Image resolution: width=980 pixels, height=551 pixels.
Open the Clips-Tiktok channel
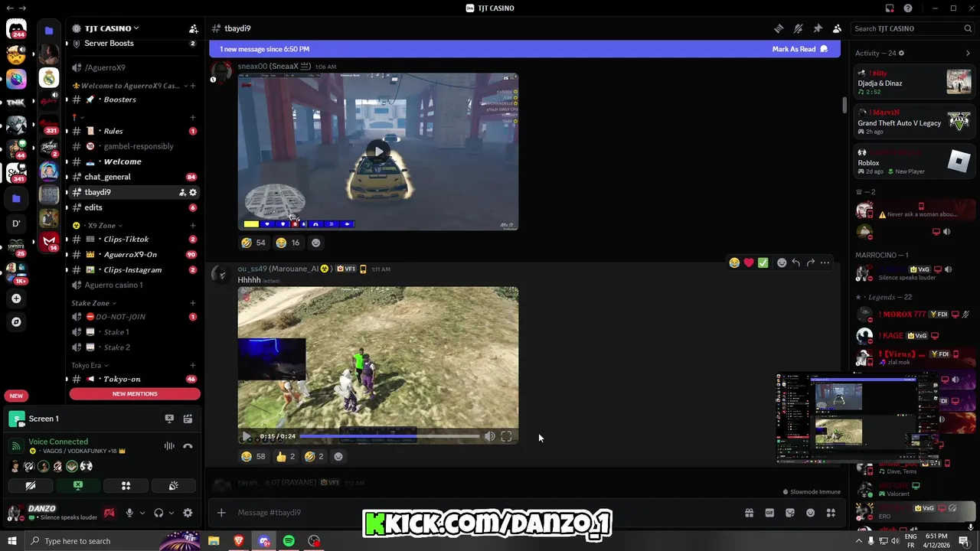(134, 239)
